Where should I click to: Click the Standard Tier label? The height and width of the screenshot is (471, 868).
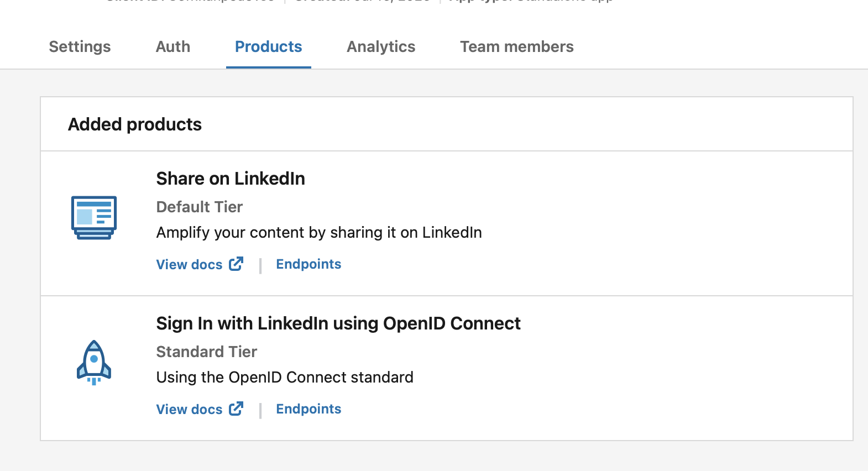pyautogui.click(x=207, y=352)
